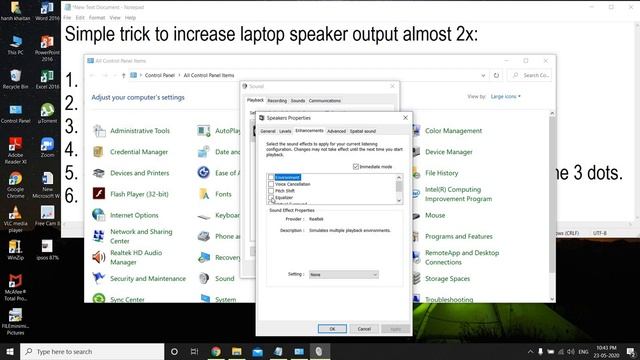640x360 pixels.
Task: Click Search Control Panel field
Action: point(530,76)
